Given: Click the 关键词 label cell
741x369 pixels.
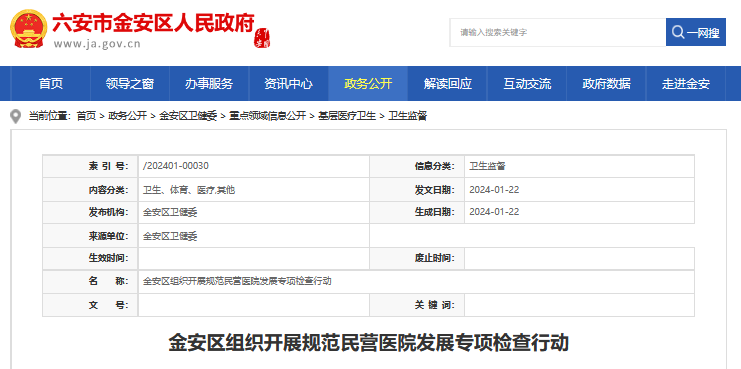Looking at the screenshot, I should (x=417, y=305).
